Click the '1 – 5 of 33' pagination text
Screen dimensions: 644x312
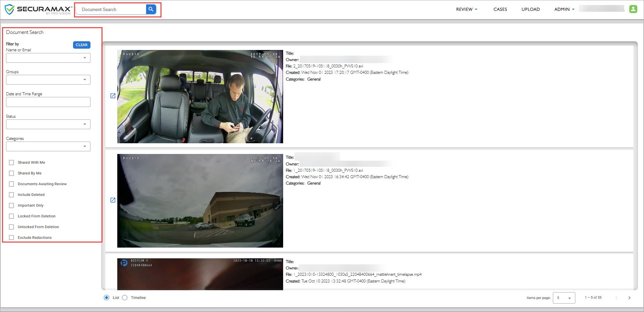pos(593,298)
